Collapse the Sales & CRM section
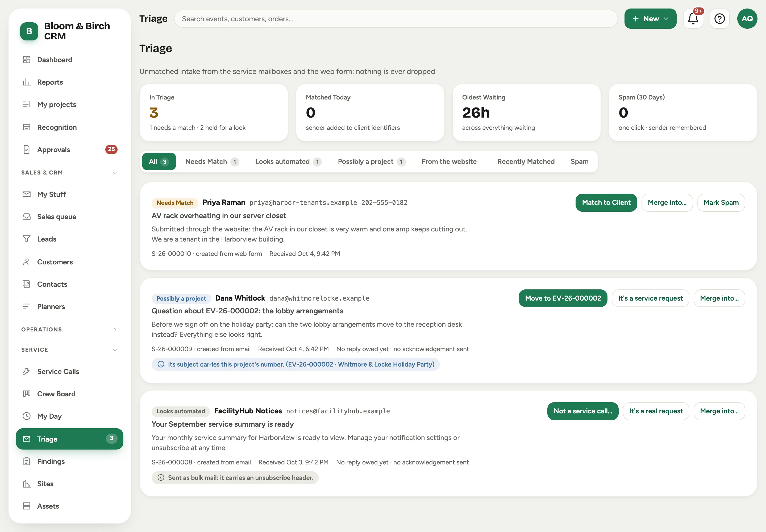Screen dimensions: 766x532 click(x=115, y=173)
